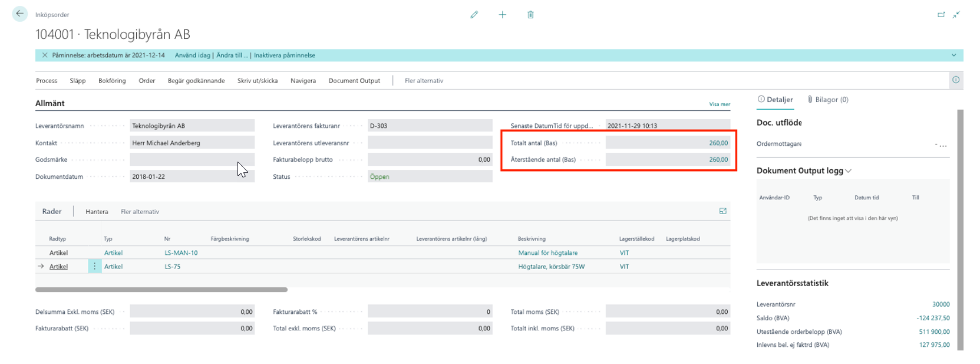The width and height of the screenshot is (980, 364).
Task: Expand the reminder notification chevron
Action: click(953, 55)
